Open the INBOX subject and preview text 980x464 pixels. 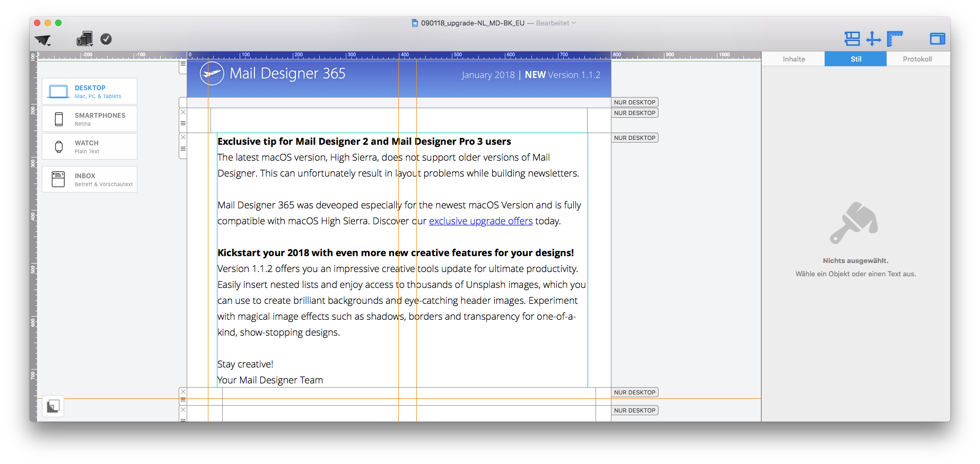pos(90,179)
